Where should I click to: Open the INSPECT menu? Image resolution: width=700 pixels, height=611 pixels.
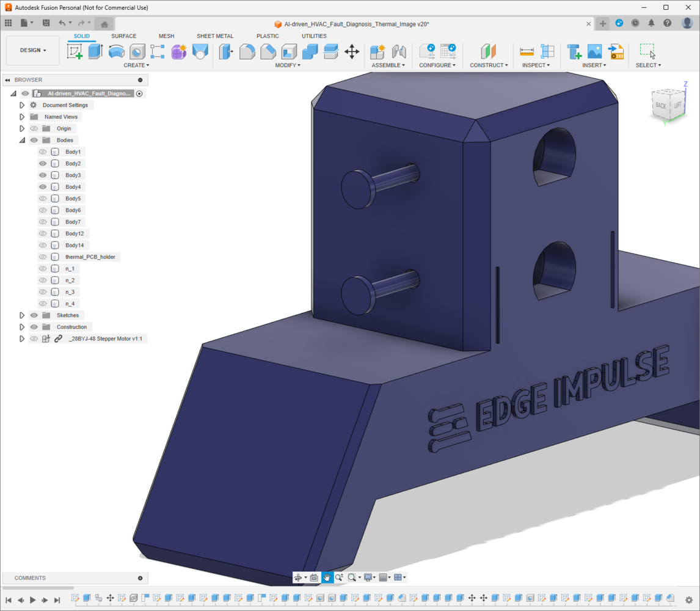[x=536, y=65]
